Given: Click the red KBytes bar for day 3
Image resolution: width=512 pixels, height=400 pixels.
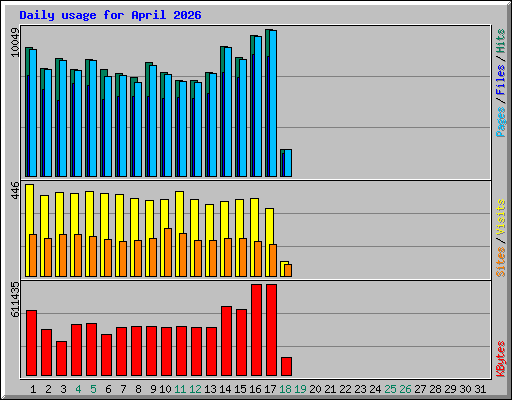Looking at the screenshot, I should click(61, 358).
